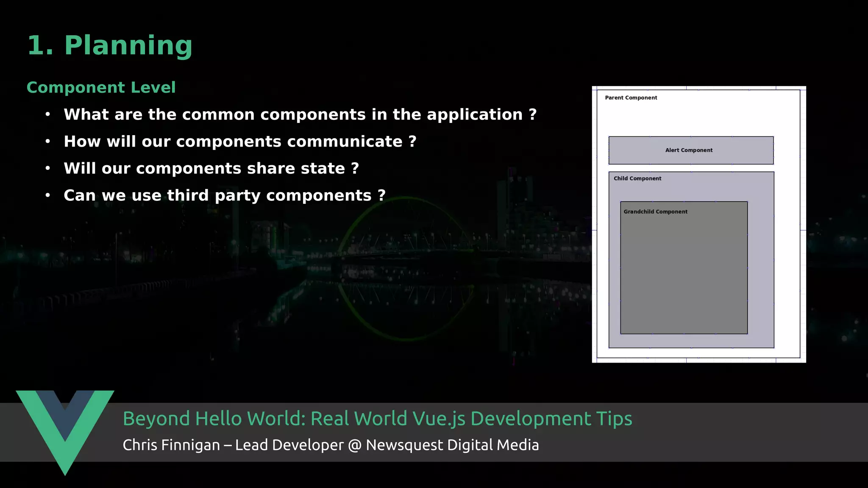Image resolution: width=868 pixels, height=488 pixels.
Task: Click 'Will our components share state' bullet
Action: point(211,169)
